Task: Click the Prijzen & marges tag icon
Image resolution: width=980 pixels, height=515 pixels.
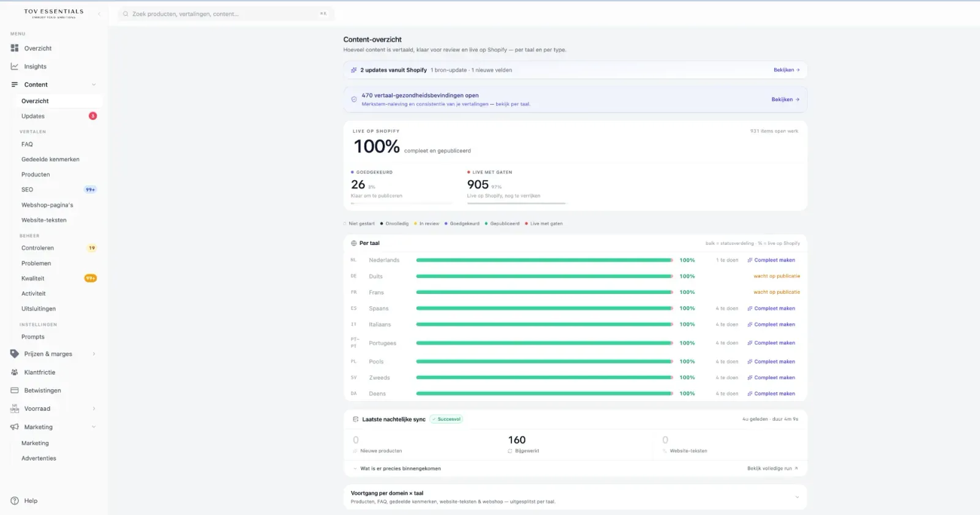Action: pyautogui.click(x=15, y=353)
